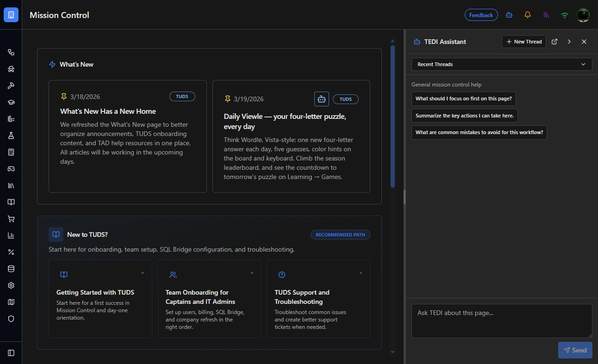Click the Feedback button

481,15
